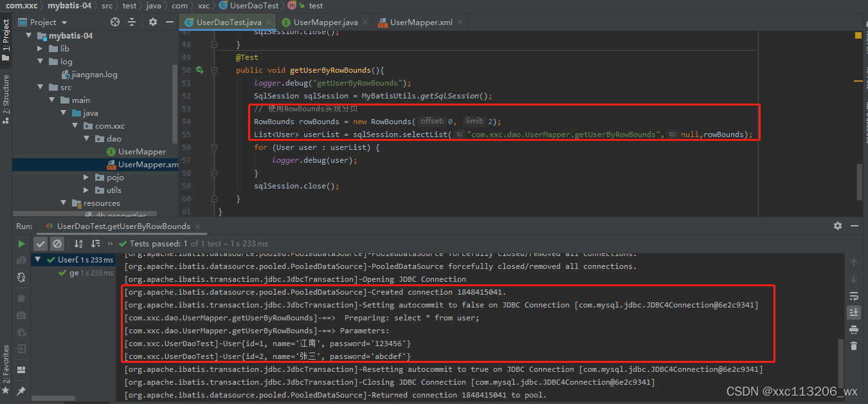
Task: Switch to the UserMapper.xml editor tab
Action: 420,23
